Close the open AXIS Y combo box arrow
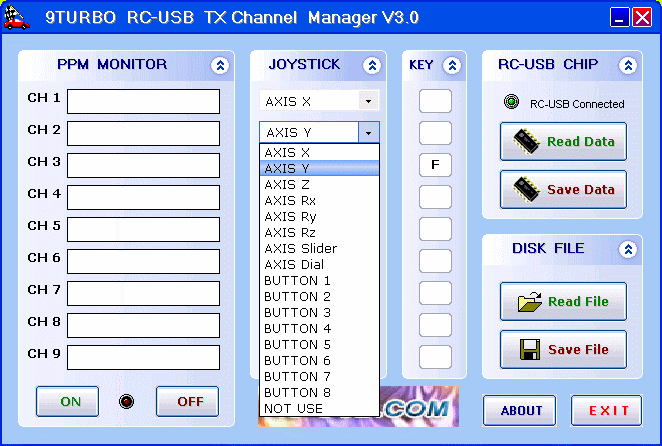This screenshot has width=662, height=446. point(368,133)
